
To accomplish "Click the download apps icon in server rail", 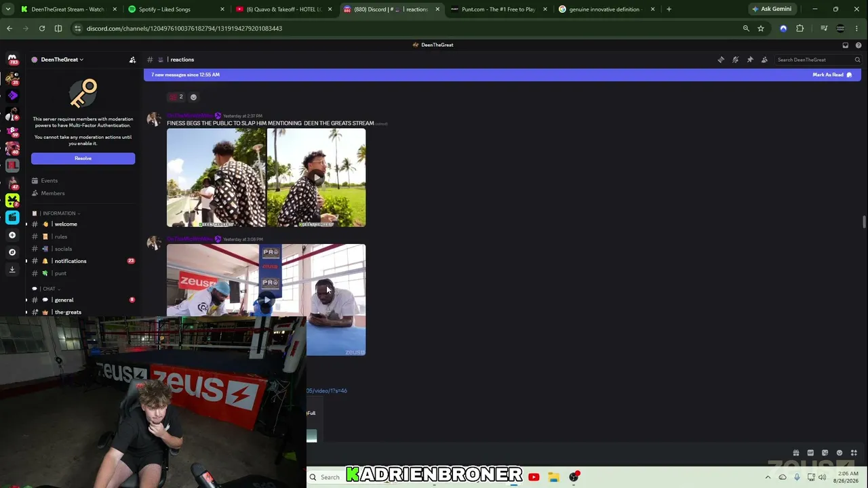I will coord(12,269).
